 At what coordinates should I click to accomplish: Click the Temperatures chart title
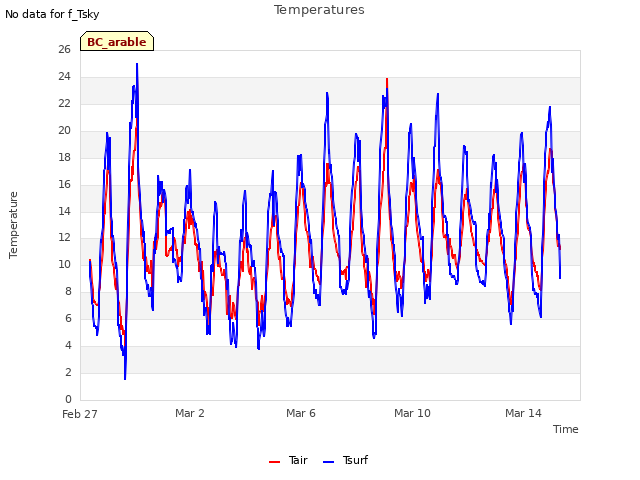(319, 10)
